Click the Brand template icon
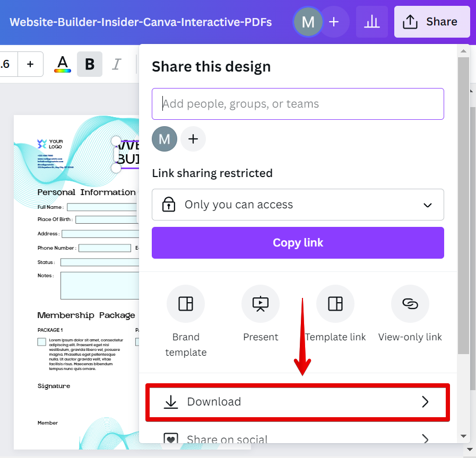The width and height of the screenshot is (476, 458). tap(186, 304)
